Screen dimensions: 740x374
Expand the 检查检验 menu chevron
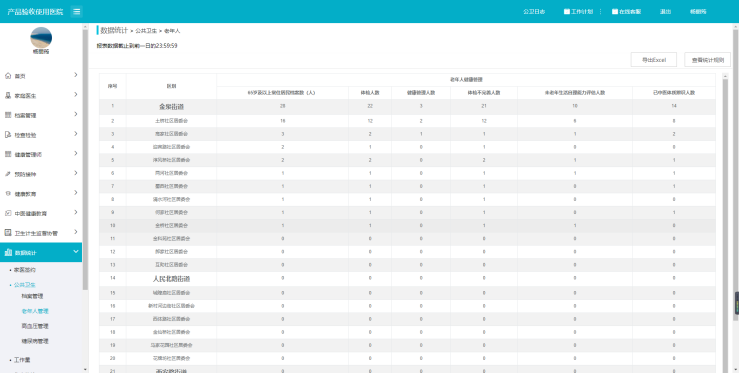pyautogui.click(x=76, y=134)
